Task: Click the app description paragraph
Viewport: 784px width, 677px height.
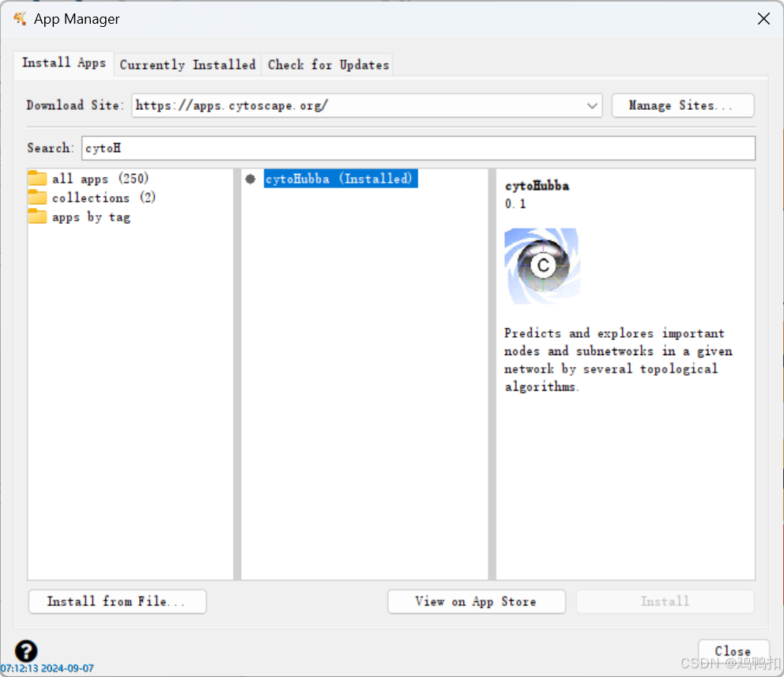Action: click(x=618, y=360)
